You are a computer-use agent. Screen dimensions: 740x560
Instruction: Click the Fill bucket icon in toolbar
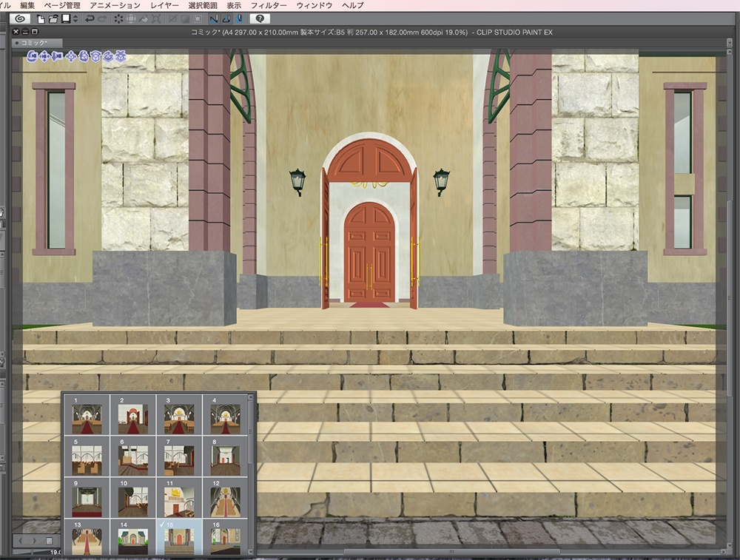(144, 19)
